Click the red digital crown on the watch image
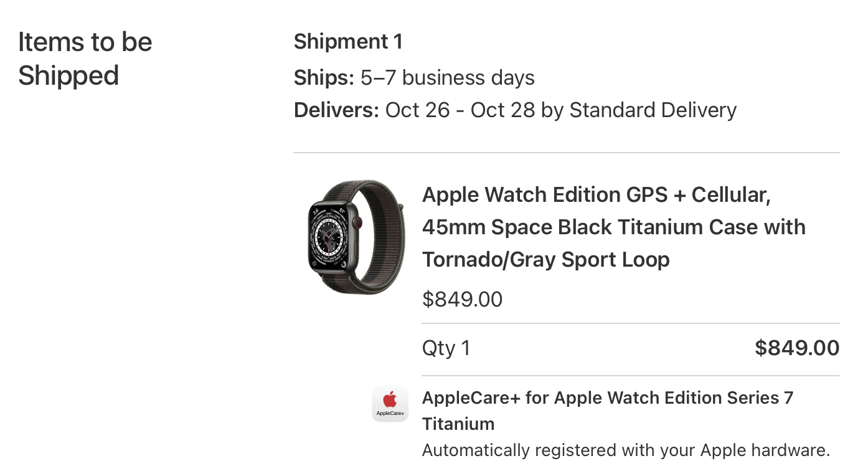This screenshot has height=471, width=868. click(x=359, y=221)
